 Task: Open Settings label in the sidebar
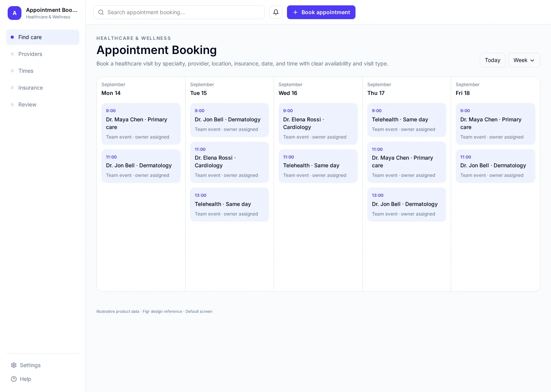[30, 365]
